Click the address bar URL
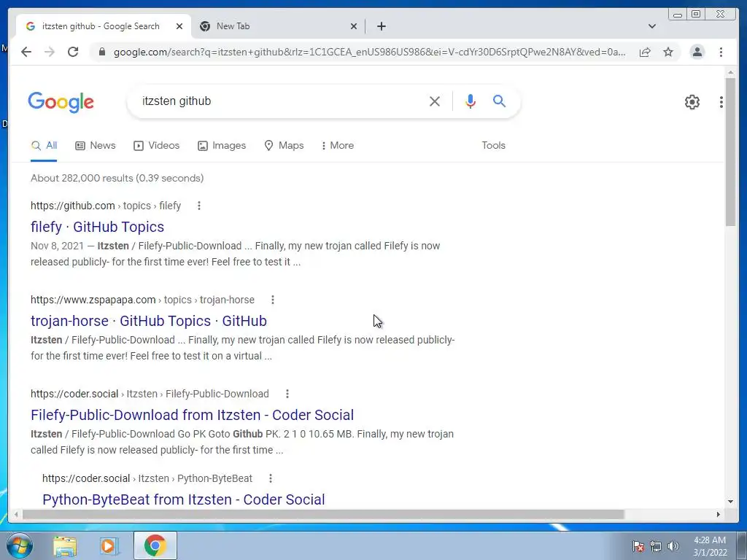 tap(369, 52)
